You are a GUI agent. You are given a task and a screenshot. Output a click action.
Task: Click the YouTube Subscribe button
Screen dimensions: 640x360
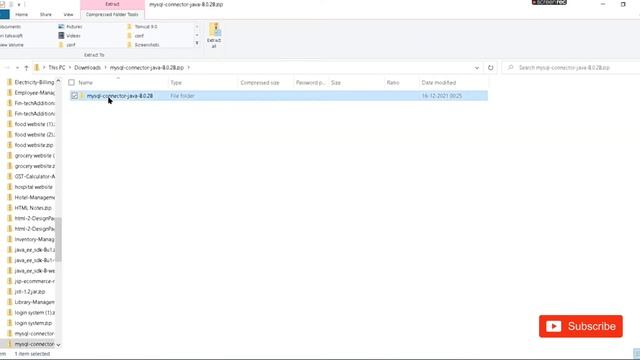580,326
